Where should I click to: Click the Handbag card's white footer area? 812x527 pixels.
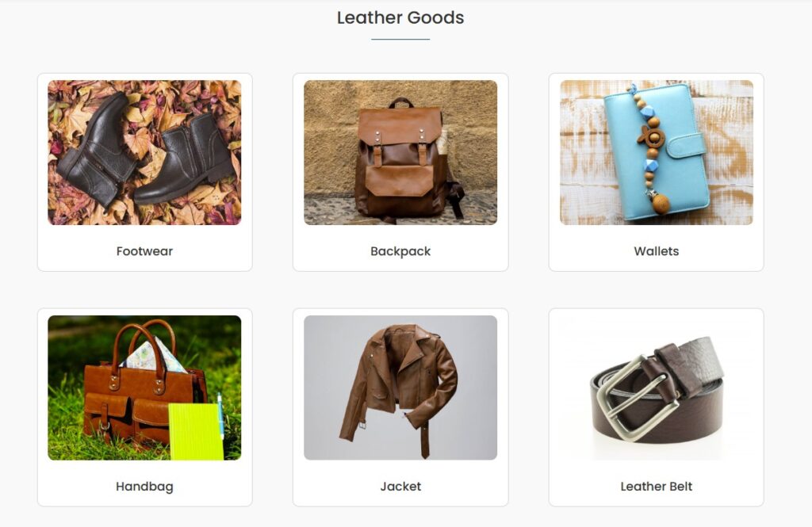tap(144, 483)
